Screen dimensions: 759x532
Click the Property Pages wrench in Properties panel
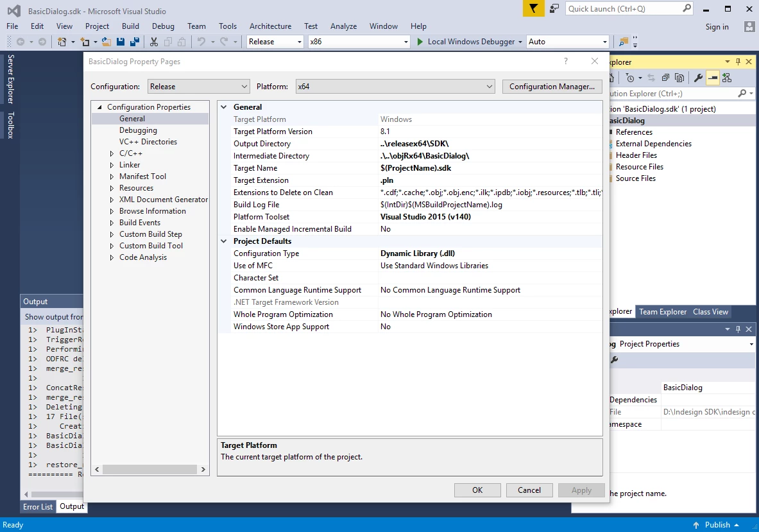point(614,359)
